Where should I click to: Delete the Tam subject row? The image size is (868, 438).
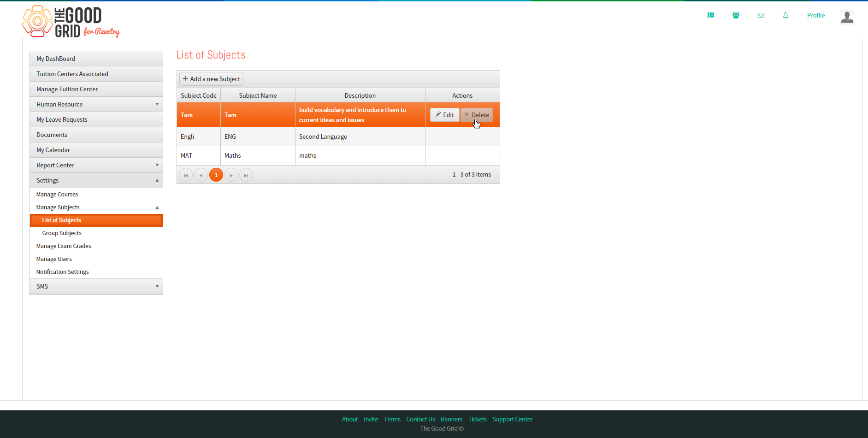[x=477, y=115]
